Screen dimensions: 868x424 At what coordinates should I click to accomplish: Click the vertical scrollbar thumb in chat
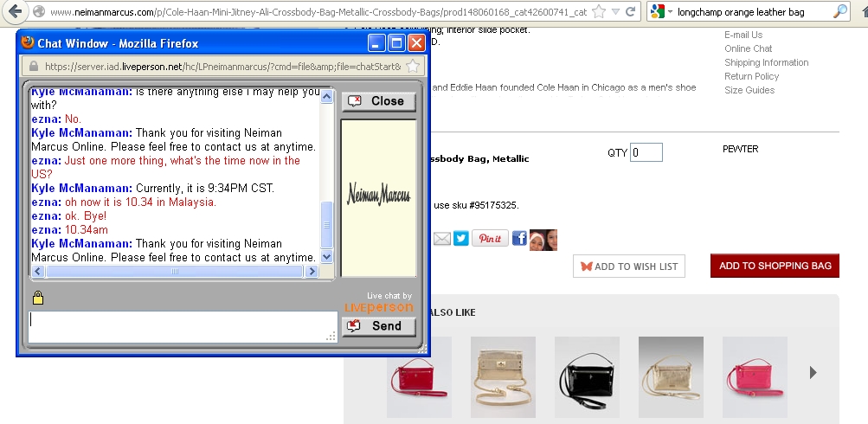point(326,225)
